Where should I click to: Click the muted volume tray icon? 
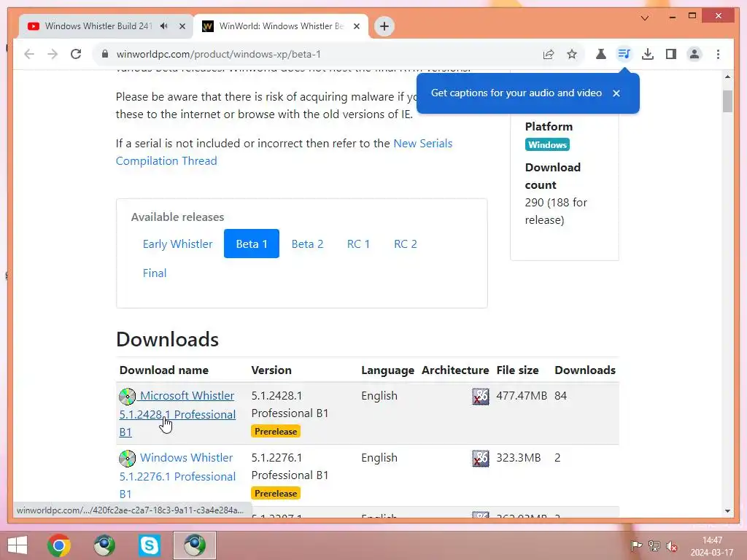672,545
